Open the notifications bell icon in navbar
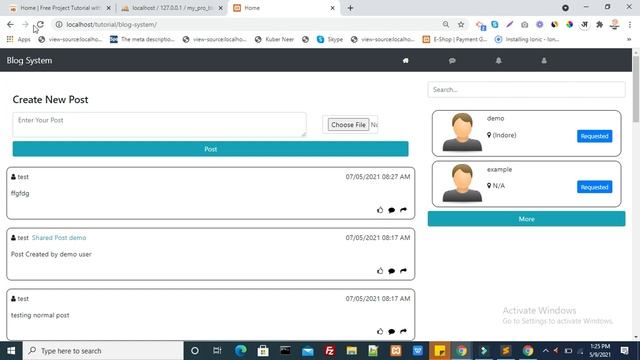 [498, 60]
